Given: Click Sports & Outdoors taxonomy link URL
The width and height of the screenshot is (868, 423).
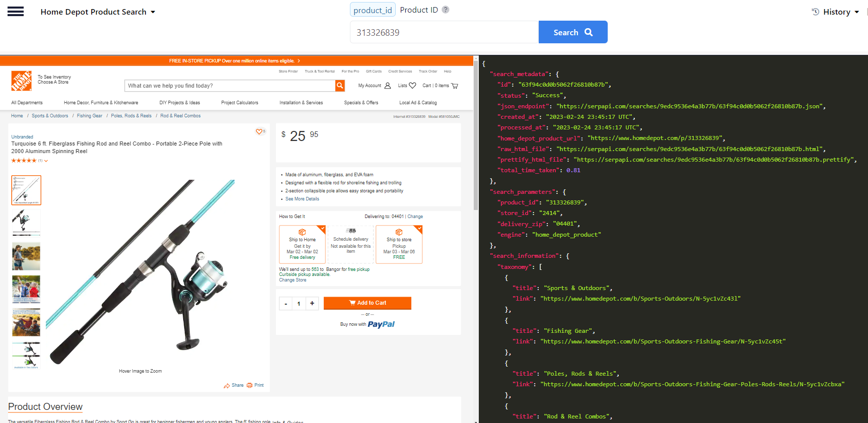Looking at the screenshot, I should [640, 299].
